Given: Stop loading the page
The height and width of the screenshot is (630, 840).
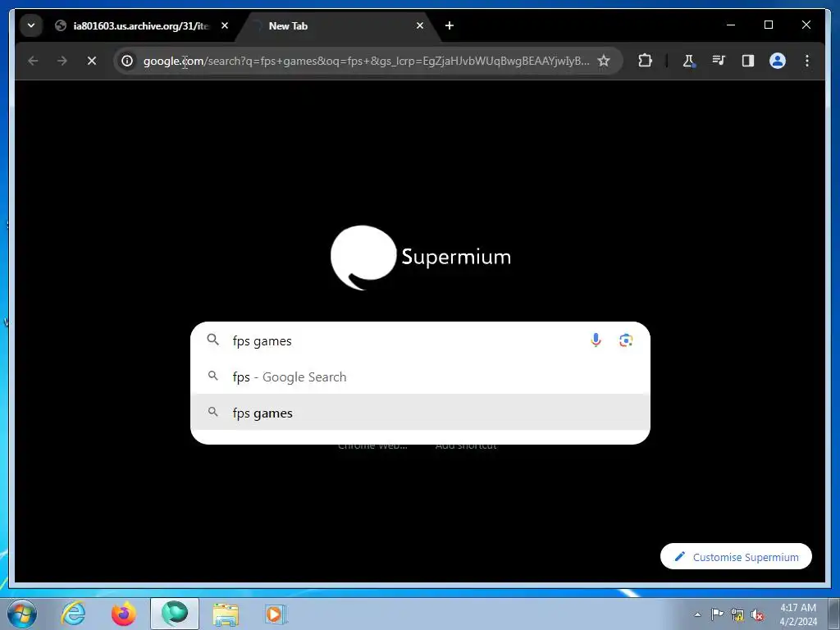Looking at the screenshot, I should coord(92,61).
